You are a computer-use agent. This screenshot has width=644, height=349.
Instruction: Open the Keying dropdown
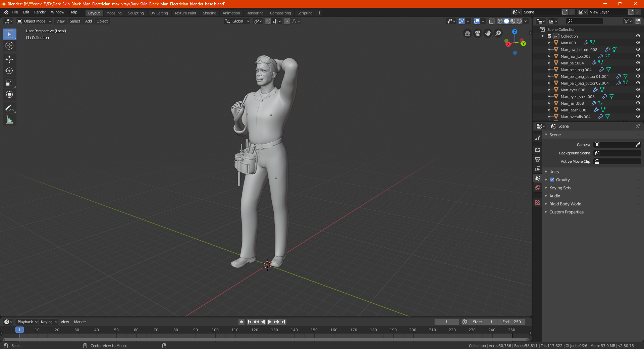(49, 322)
